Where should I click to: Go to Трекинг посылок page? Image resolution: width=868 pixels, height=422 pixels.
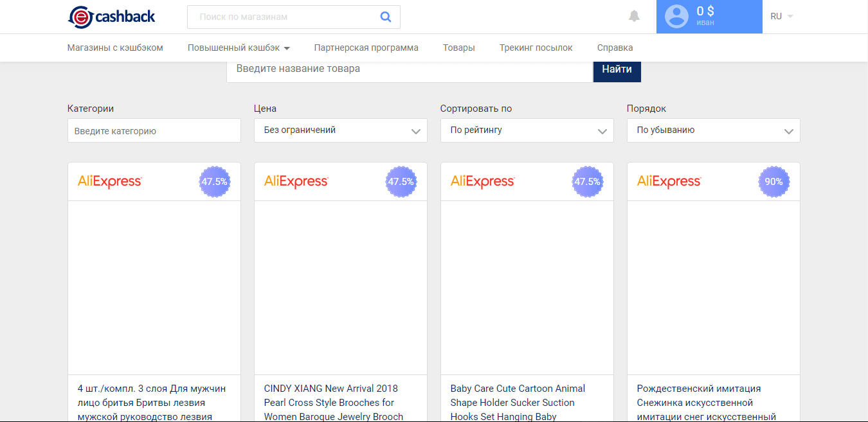pos(536,48)
